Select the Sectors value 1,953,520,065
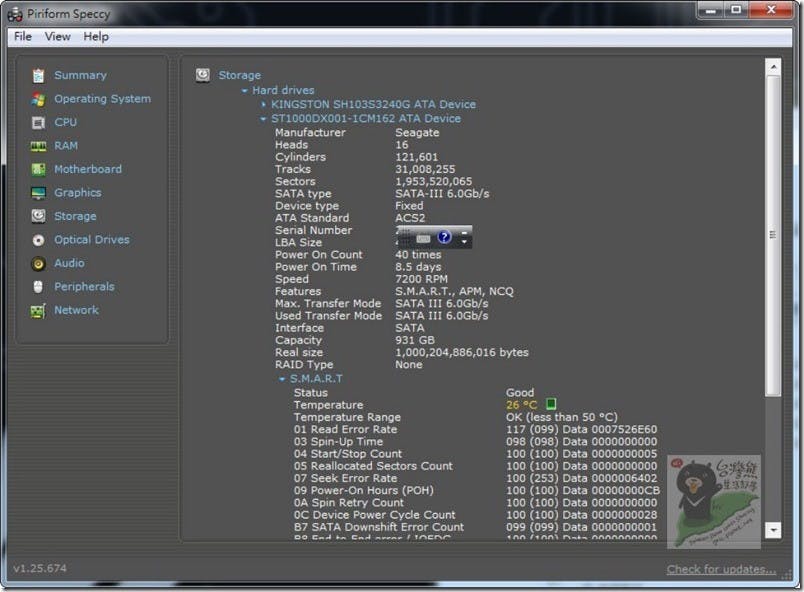 pos(434,181)
